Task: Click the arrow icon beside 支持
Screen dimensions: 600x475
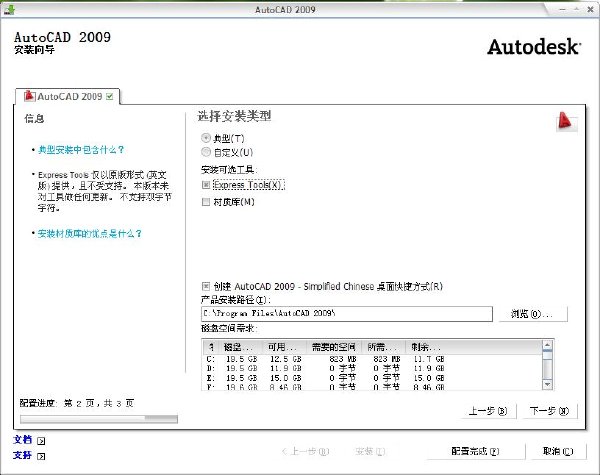Action: [x=41, y=456]
